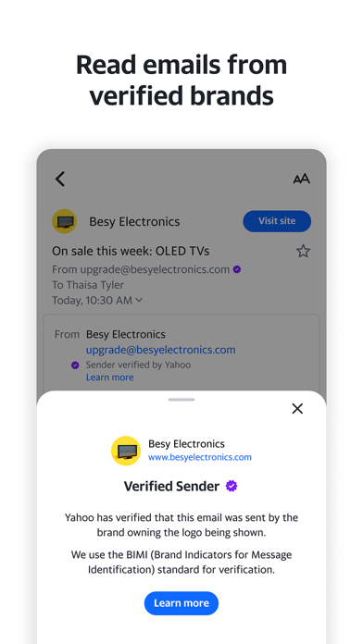The image size is (363, 644).
Task: Open www.besyelectronics.com link
Action: pyautogui.click(x=200, y=457)
